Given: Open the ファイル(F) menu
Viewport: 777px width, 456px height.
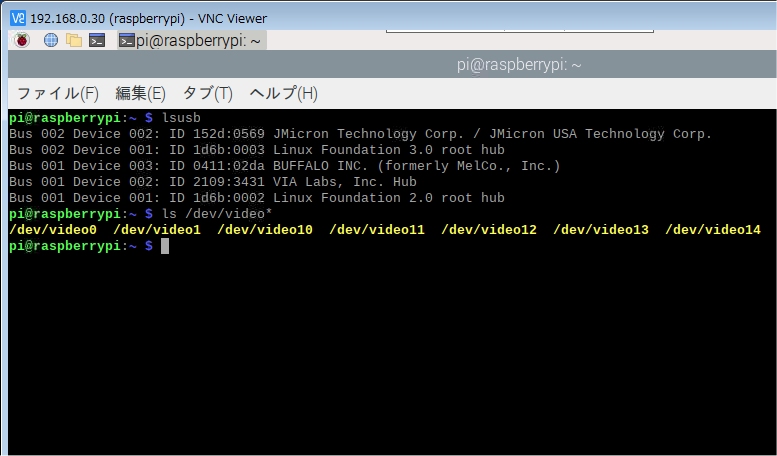Looking at the screenshot, I should [57, 93].
